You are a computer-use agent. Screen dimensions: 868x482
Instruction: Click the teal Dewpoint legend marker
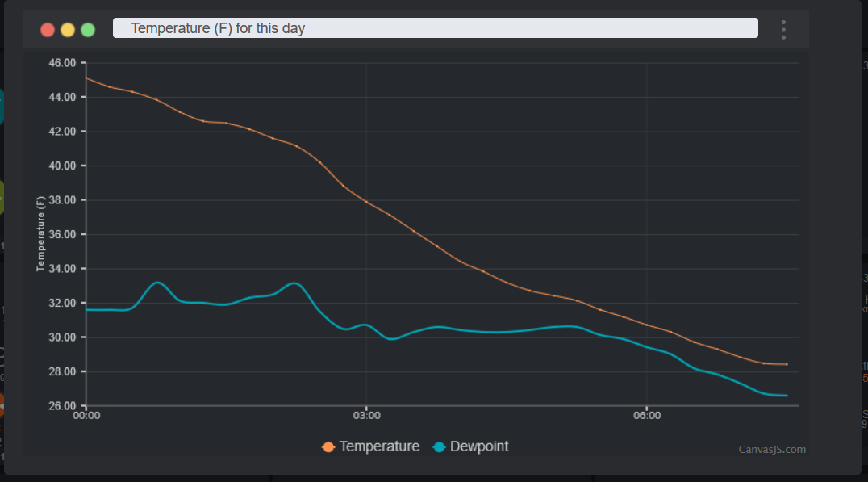pyautogui.click(x=439, y=447)
